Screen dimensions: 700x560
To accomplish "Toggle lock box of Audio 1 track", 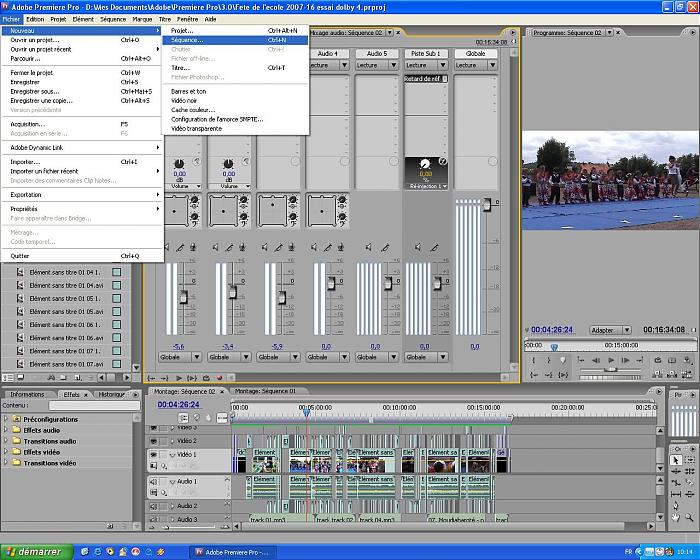I will 163,481.
